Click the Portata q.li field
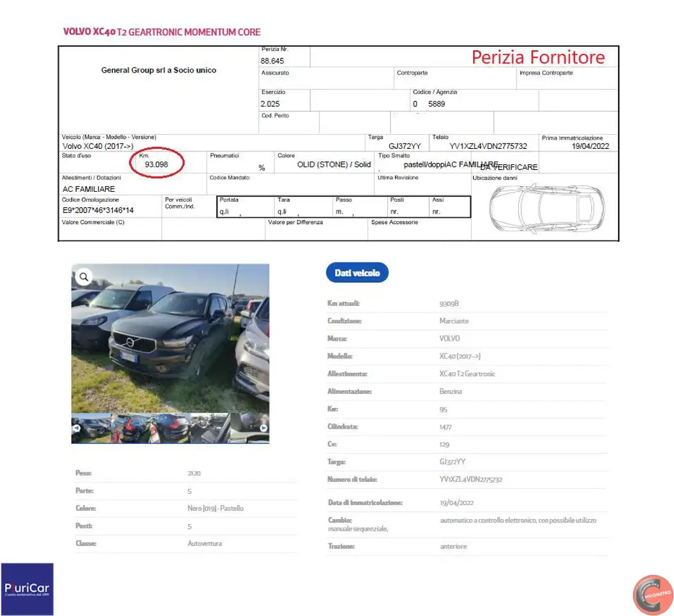 tap(246, 207)
